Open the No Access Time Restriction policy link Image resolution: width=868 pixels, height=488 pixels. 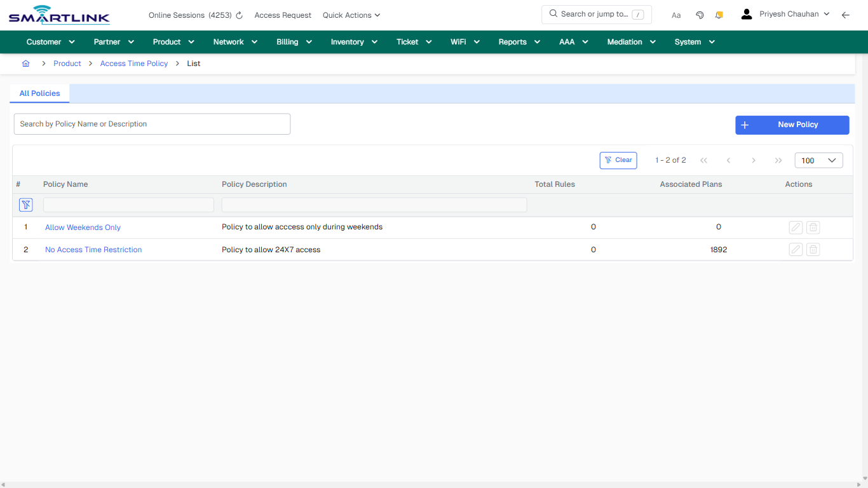point(93,249)
